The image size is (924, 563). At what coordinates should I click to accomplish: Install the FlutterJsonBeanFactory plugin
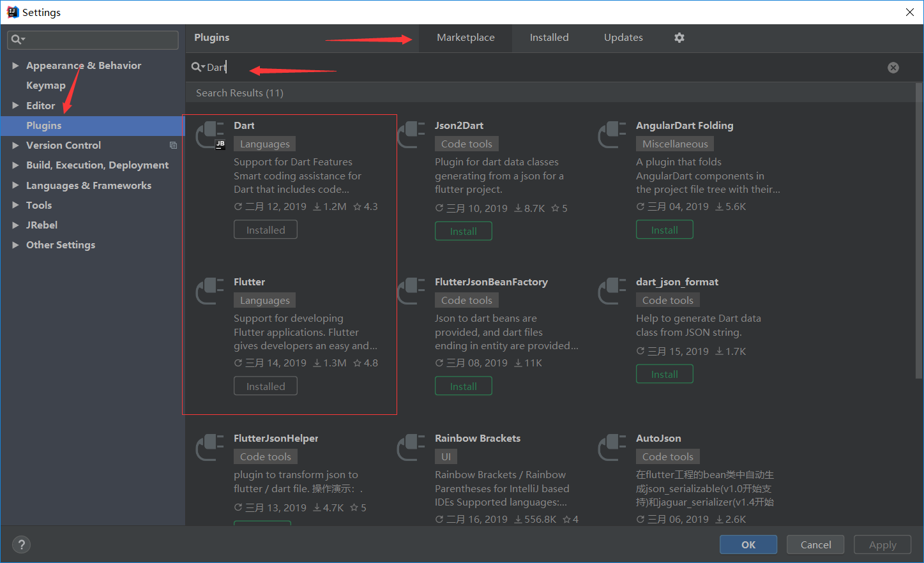point(463,386)
